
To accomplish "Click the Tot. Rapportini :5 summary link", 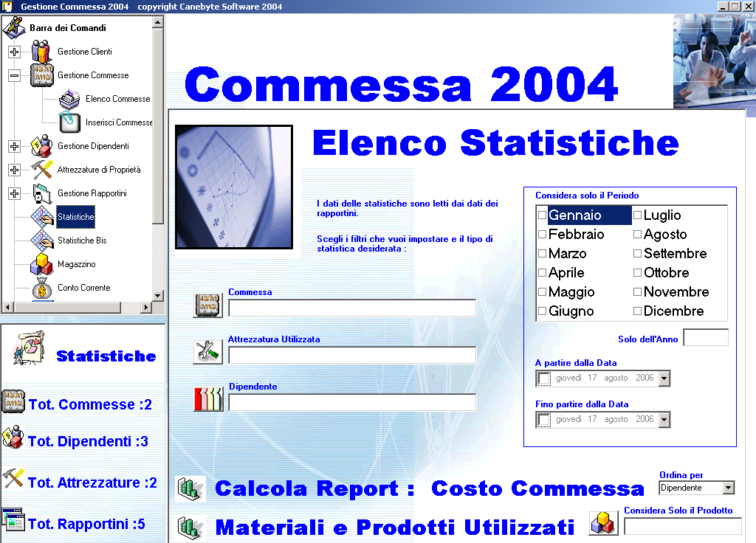I will click(x=86, y=524).
